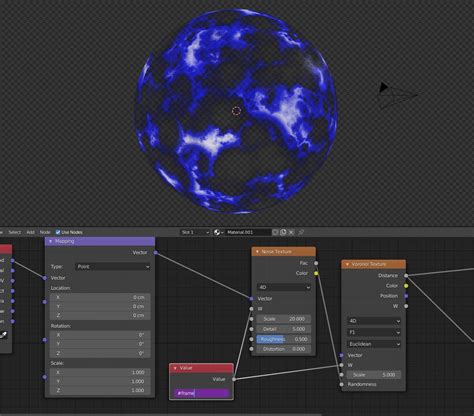The width and height of the screenshot is (474, 416).
Task: Open the Add menu in node editor
Action: coord(31,232)
